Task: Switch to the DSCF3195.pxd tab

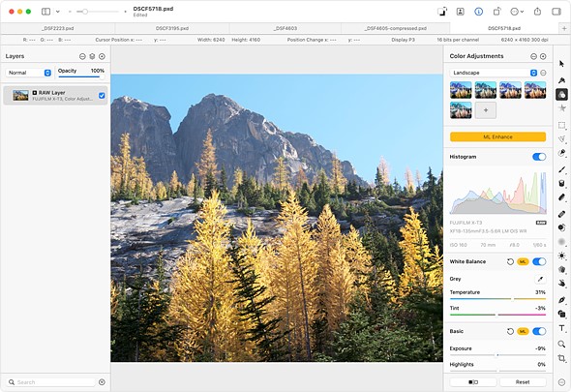Action: [x=172, y=28]
